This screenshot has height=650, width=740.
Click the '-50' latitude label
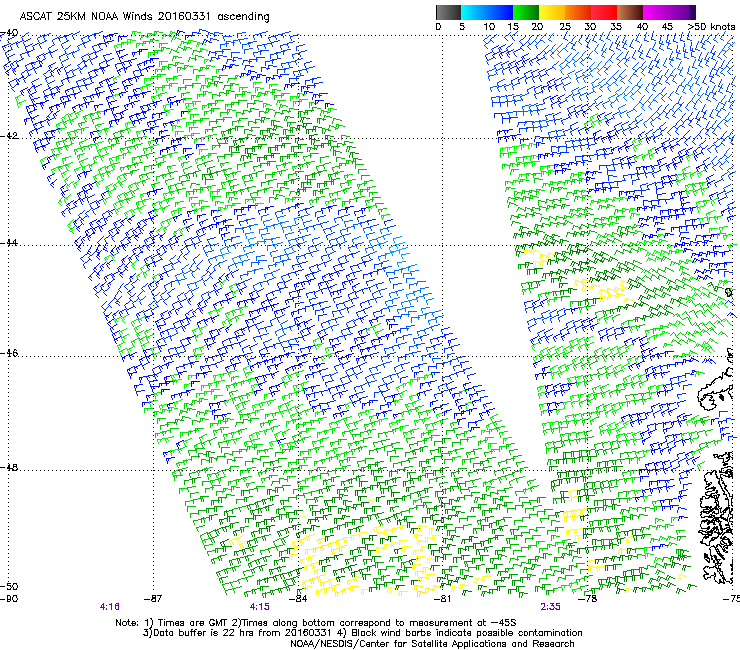(x=9, y=586)
